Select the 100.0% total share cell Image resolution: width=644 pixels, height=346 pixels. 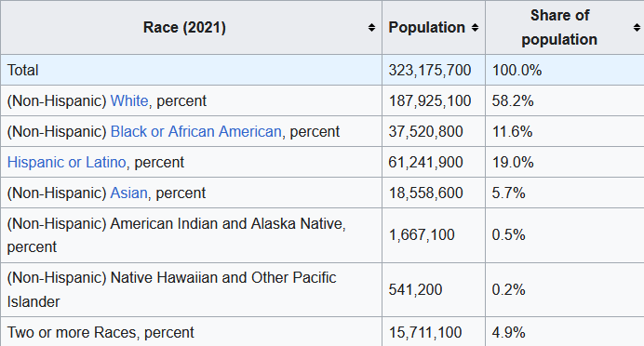click(x=564, y=70)
